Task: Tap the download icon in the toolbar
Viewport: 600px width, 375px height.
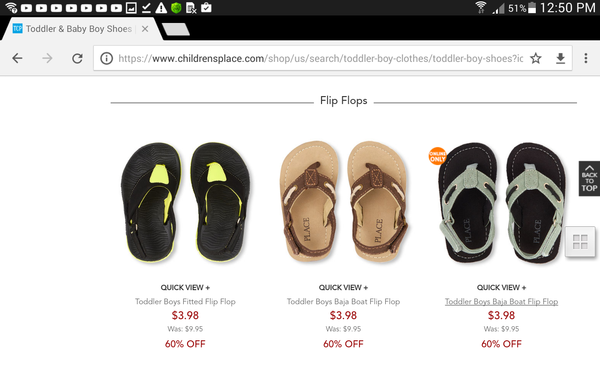Action: pyautogui.click(x=560, y=58)
